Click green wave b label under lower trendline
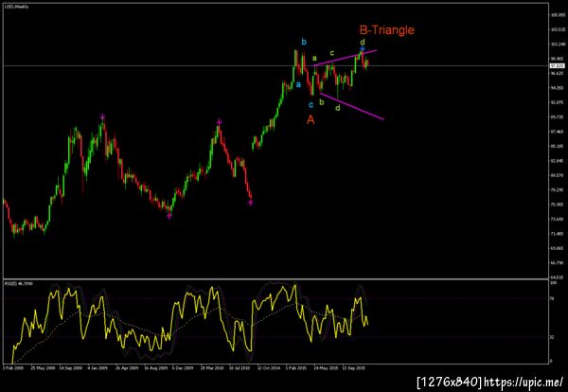Screen dimensions: 568x392 point(321,102)
